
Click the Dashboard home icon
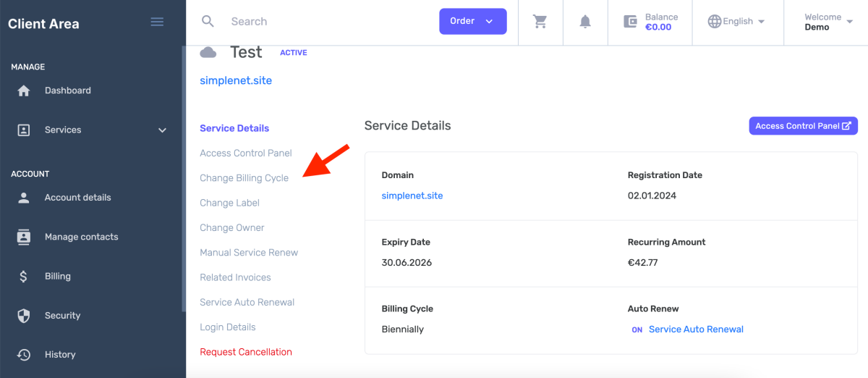(x=24, y=91)
